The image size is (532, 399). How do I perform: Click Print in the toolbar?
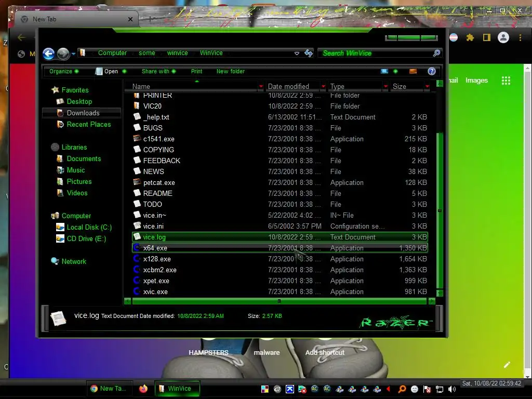click(x=196, y=71)
